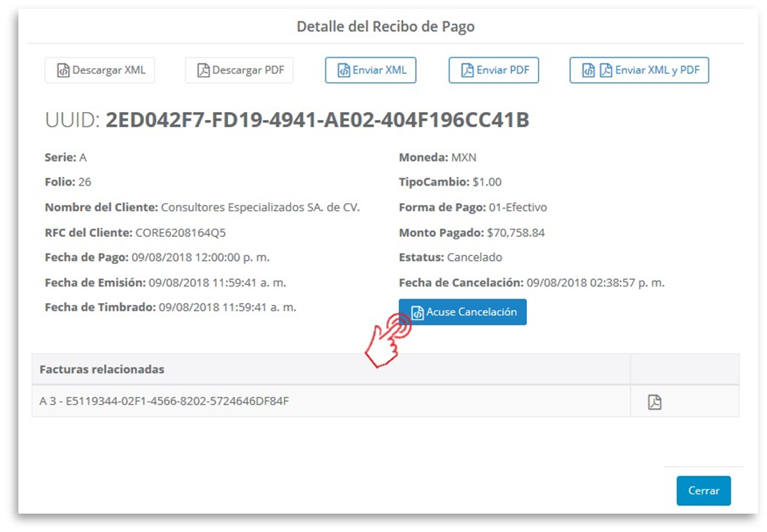Select the client name Consultores Especializados
767x532 pixels.
point(260,207)
